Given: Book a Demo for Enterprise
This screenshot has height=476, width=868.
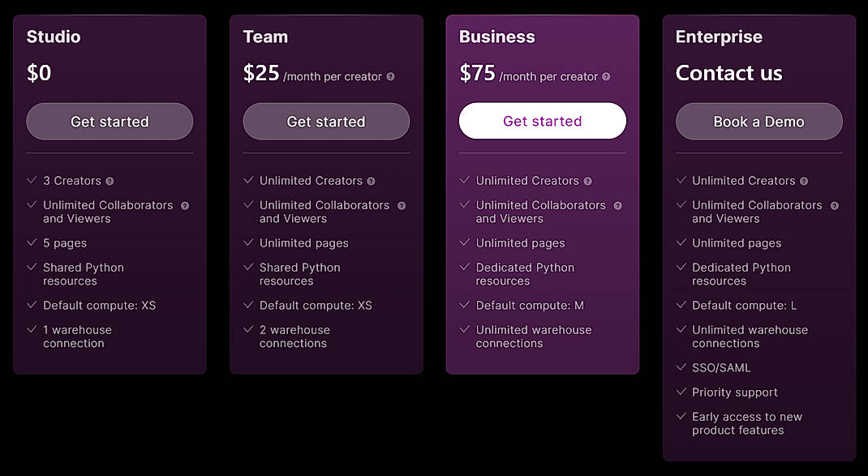Looking at the screenshot, I should 758,121.
